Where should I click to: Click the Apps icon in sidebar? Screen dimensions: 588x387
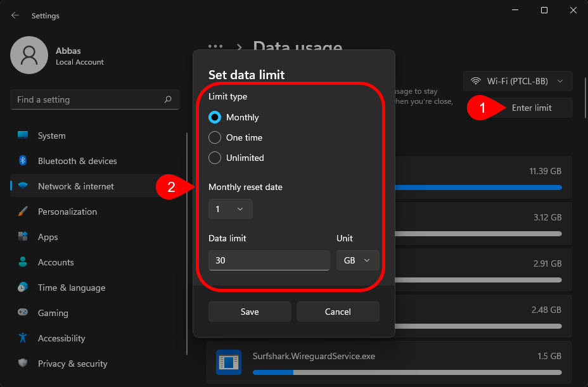pos(23,237)
